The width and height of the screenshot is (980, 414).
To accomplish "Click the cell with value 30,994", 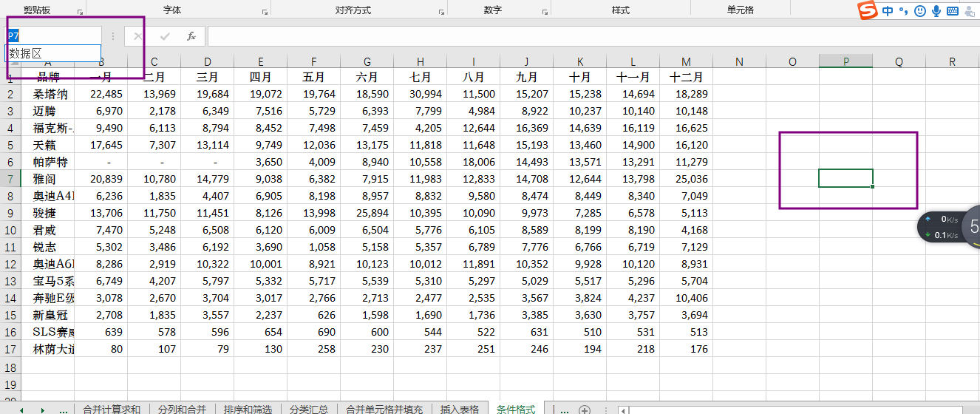I will pos(421,94).
